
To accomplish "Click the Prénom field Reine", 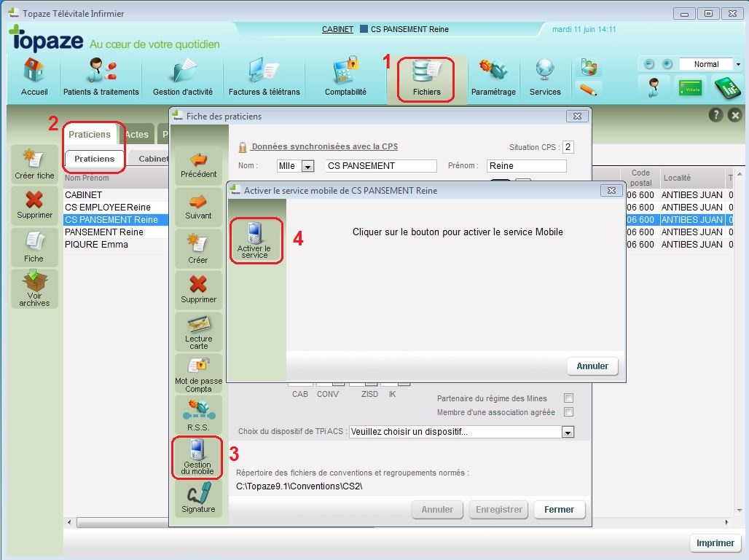I will click(x=526, y=165).
